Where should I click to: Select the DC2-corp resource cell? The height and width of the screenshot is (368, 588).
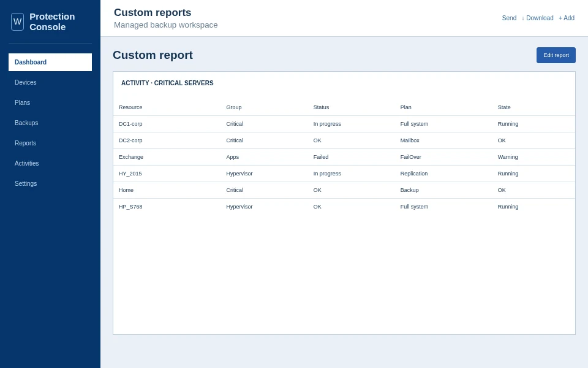(130, 140)
